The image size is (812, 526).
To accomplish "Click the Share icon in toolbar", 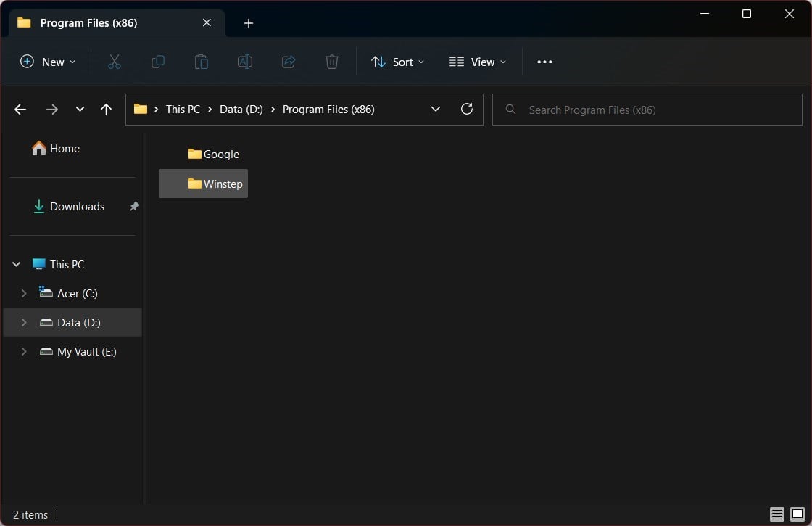I will 289,62.
